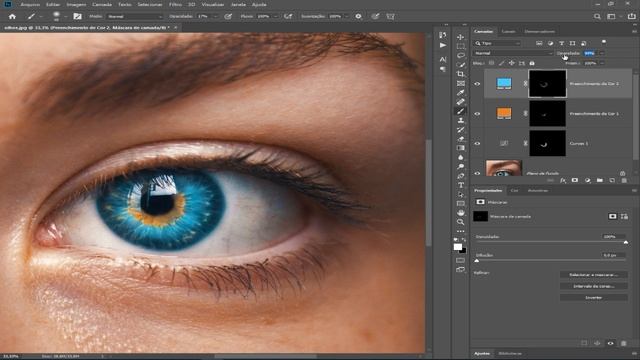The width and height of the screenshot is (640, 360).
Task: Open the layer fill percentage dropdown arrow
Action: point(602,63)
